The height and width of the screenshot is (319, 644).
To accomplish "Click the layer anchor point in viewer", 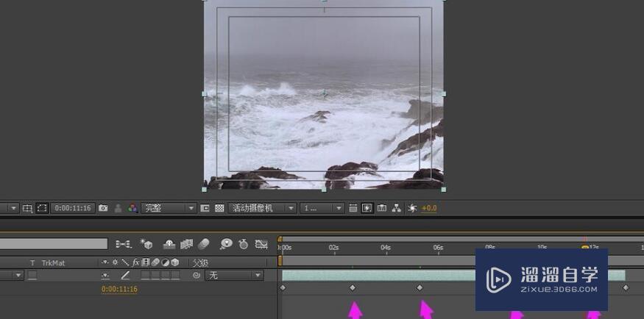I will (325, 94).
